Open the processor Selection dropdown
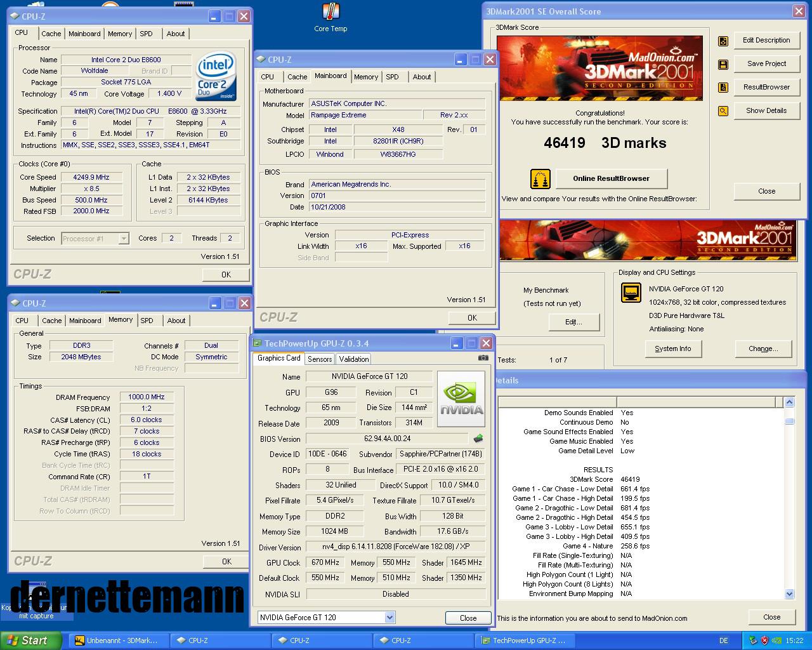Screen dimensions: 812x650 (124, 239)
